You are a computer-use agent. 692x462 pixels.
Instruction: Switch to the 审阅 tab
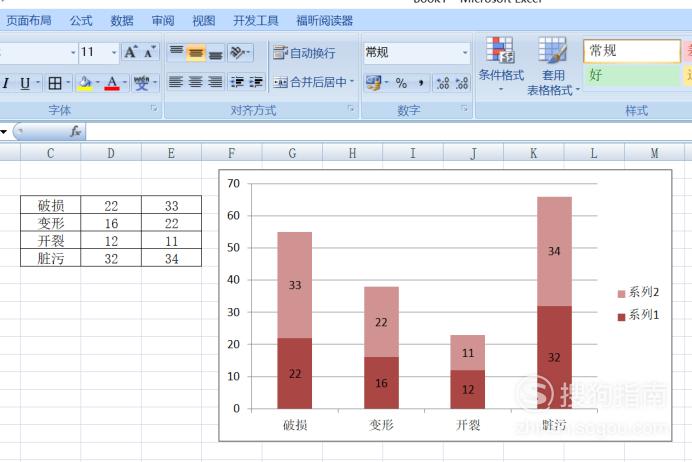[163, 20]
